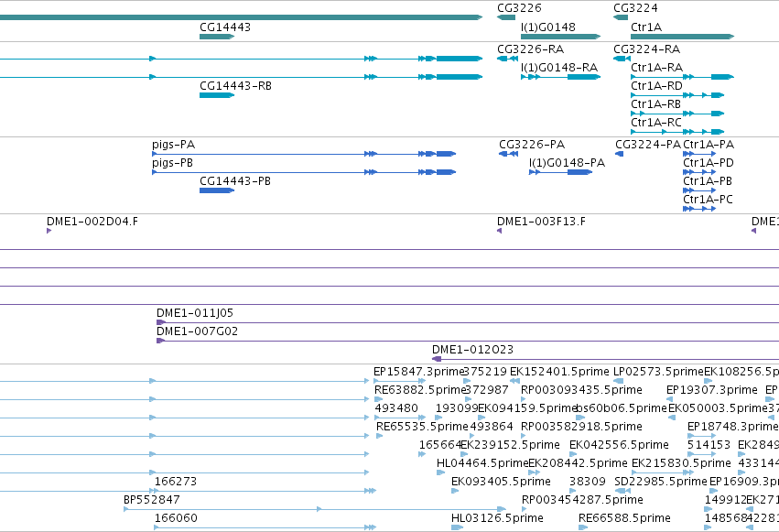Select the 493864 feature

tap(472, 436)
